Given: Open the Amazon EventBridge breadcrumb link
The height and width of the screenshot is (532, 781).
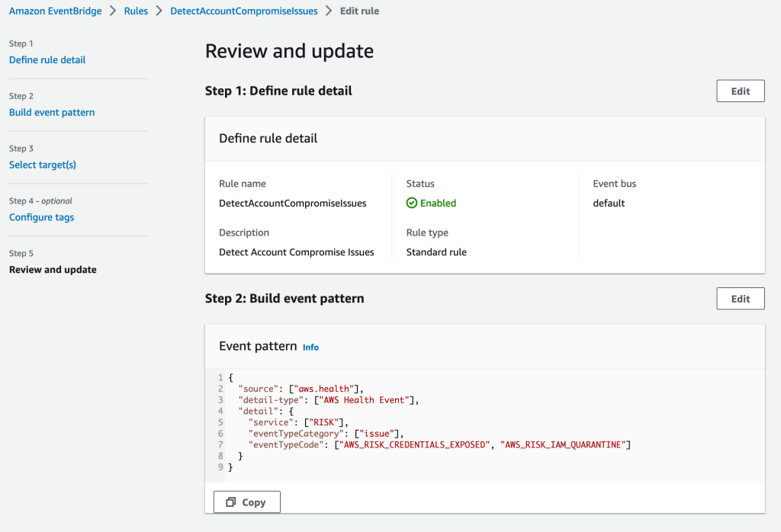Looking at the screenshot, I should point(55,11).
